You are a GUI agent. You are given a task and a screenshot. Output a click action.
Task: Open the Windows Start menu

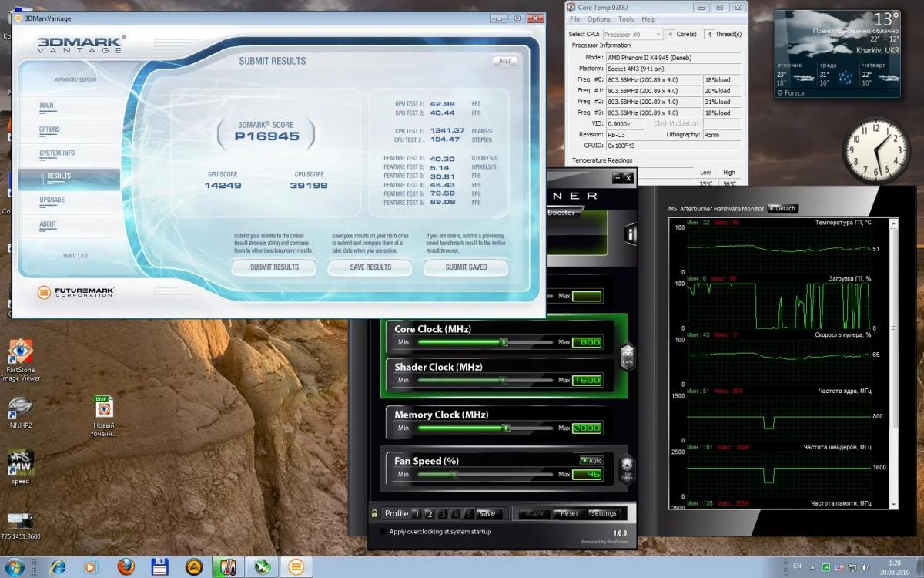[15, 566]
